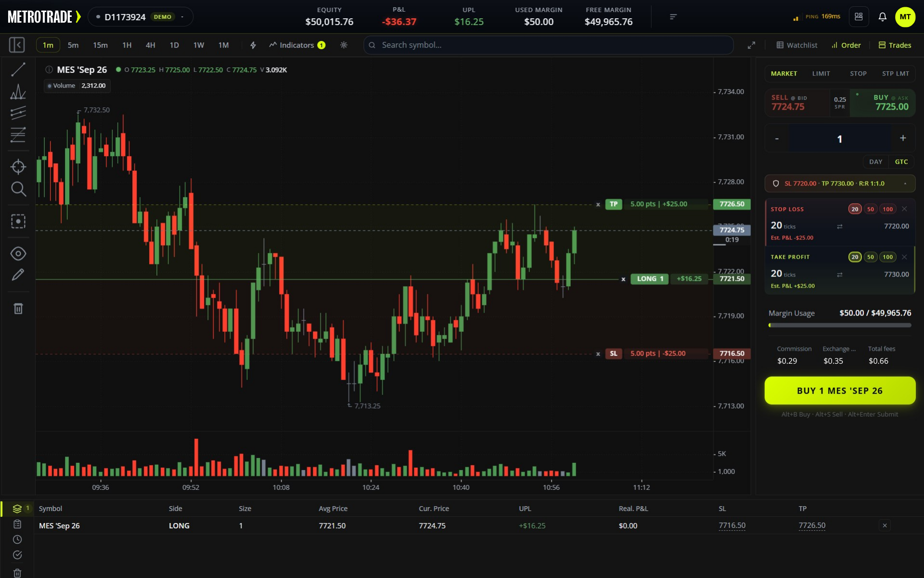Click the Search symbol input field
The width and height of the screenshot is (924, 578).
point(549,45)
